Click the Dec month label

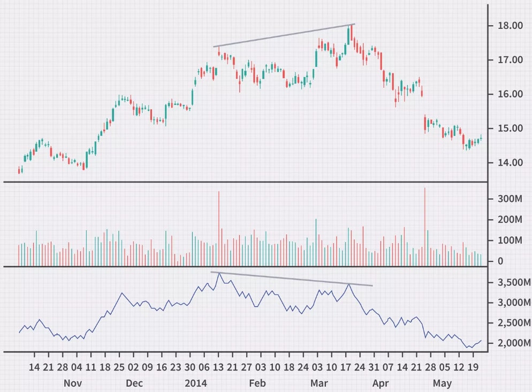tap(134, 383)
